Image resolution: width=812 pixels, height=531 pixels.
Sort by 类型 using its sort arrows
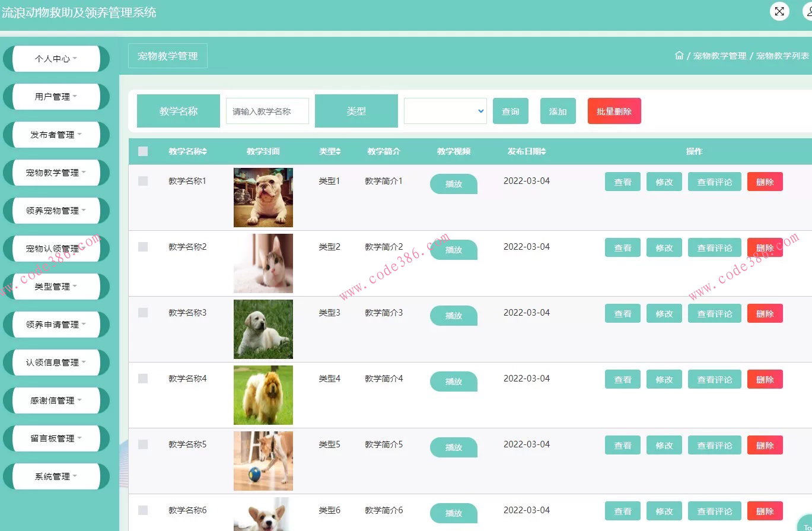point(337,151)
